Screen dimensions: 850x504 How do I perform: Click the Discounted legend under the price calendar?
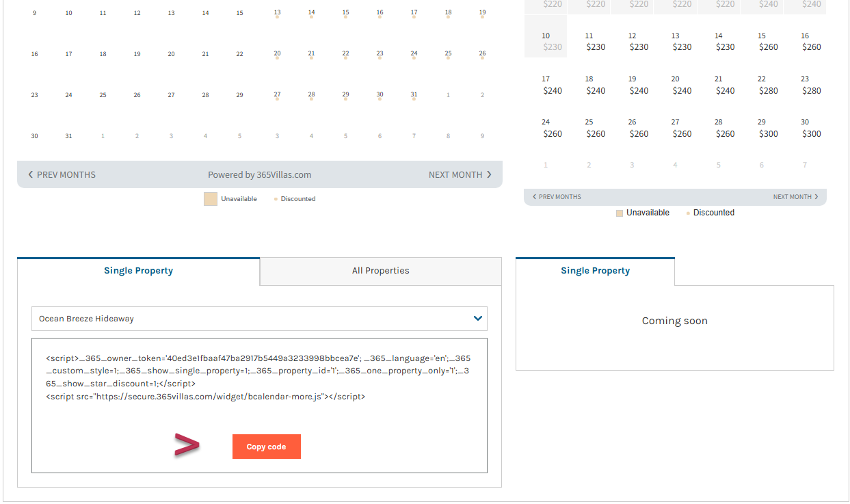tap(710, 213)
